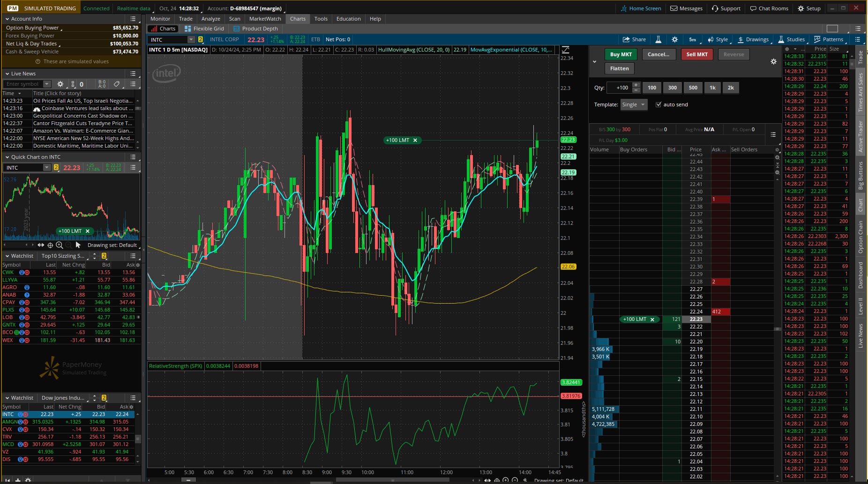Collapse the Quick Chart on INTC panel

pyautogui.click(x=7, y=157)
